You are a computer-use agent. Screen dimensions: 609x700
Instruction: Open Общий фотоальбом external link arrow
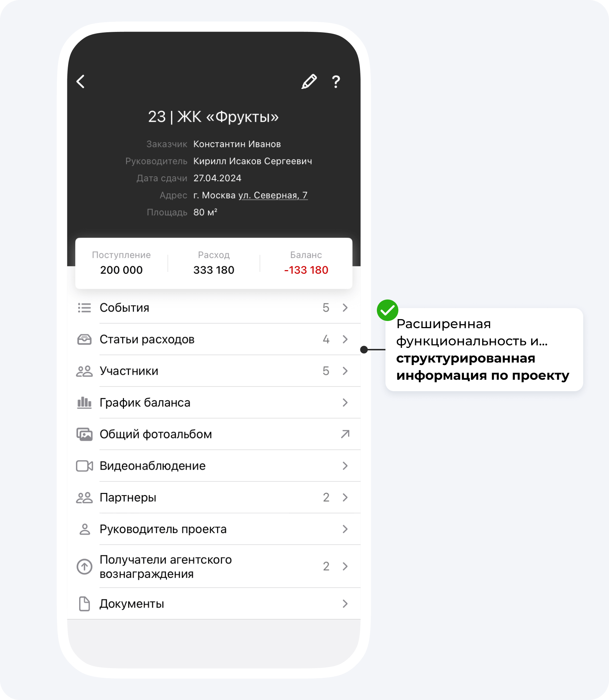(x=345, y=434)
